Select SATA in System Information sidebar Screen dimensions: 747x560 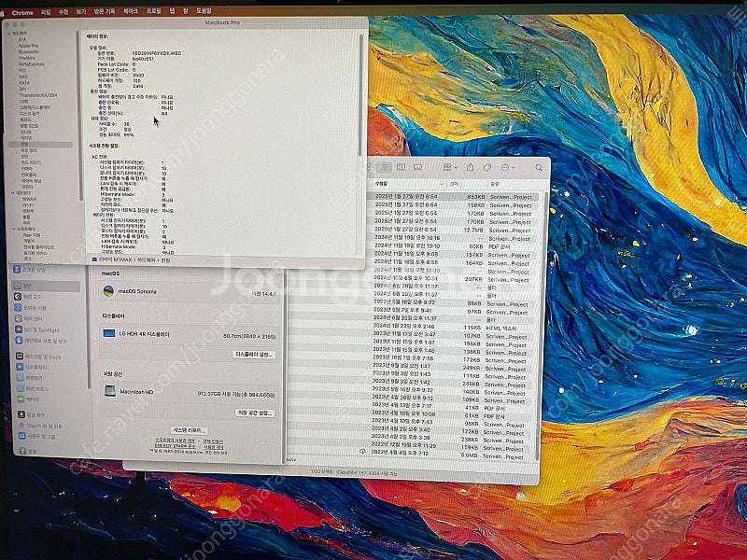click(x=24, y=83)
